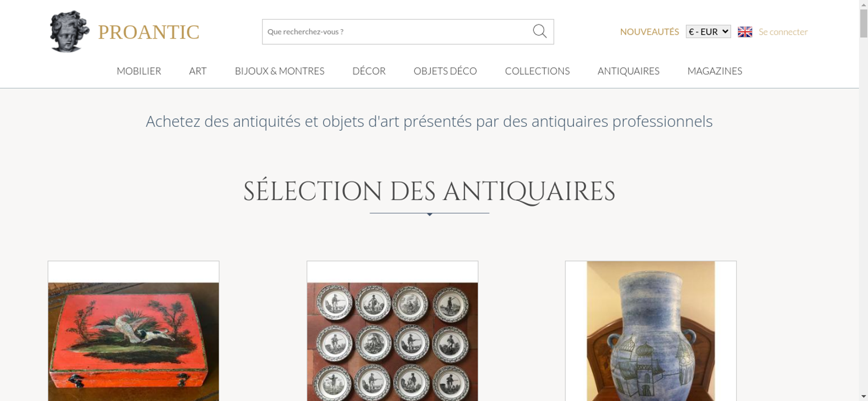Open the € - EUR currency dropdown

coord(708,32)
